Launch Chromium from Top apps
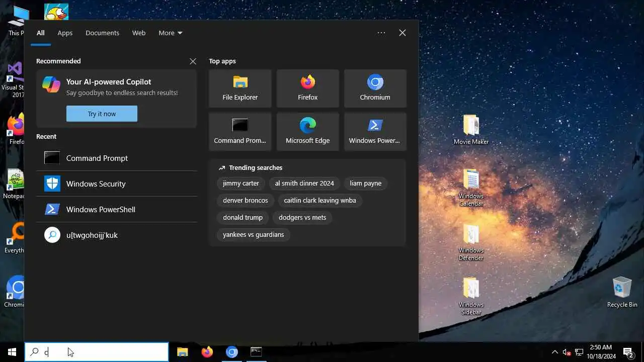 (x=375, y=88)
